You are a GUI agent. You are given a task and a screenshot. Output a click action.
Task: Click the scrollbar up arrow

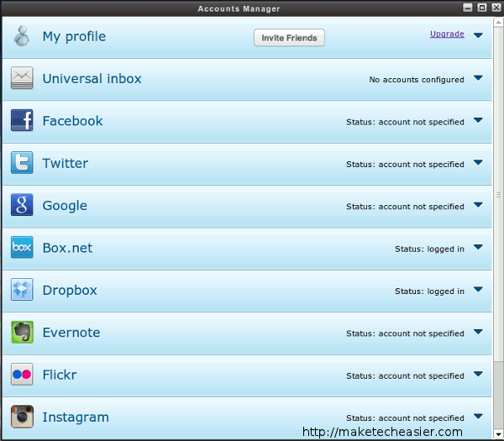click(x=498, y=22)
